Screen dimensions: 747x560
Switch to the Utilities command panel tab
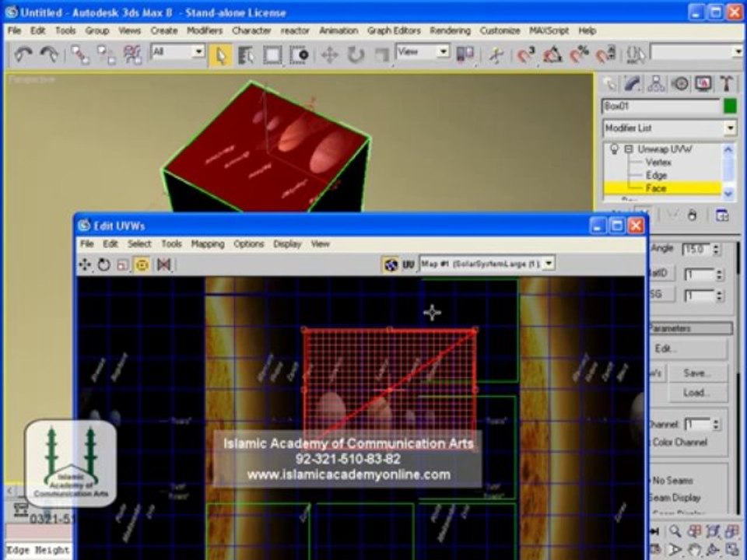coord(727,84)
